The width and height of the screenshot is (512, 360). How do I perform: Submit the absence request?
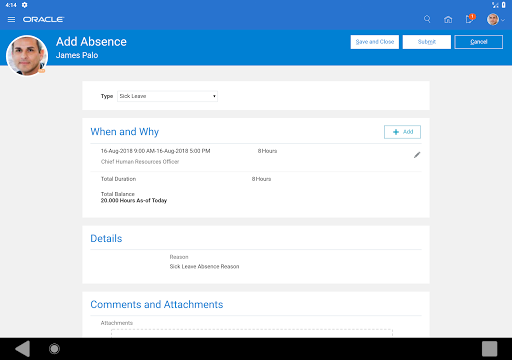point(427,42)
